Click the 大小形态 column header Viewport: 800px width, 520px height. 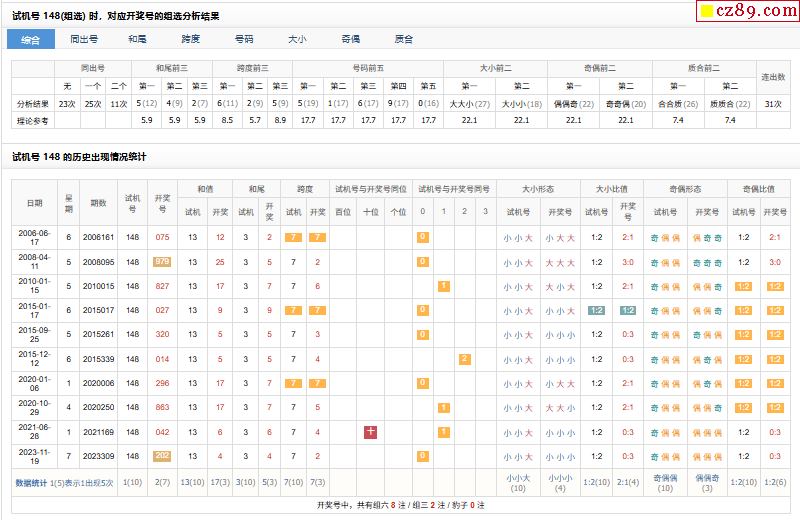pos(538,189)
